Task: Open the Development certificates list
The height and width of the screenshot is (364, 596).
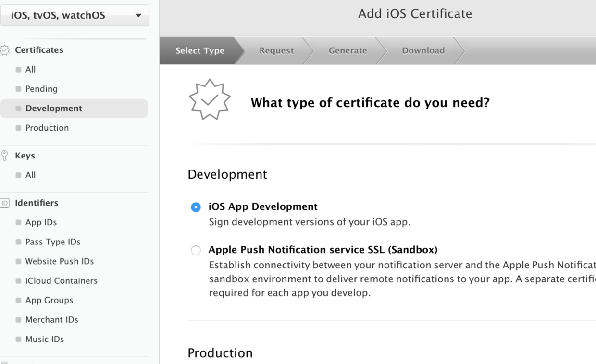Action: tap(53, 109)
